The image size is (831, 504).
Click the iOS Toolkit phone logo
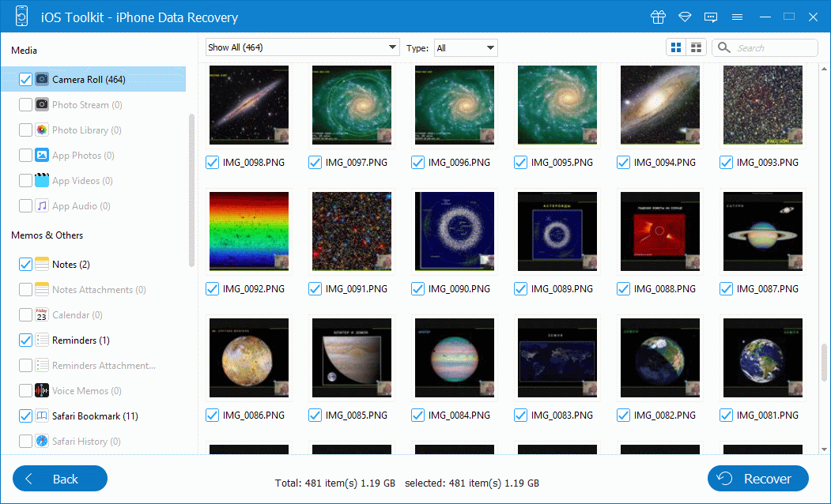tap(21, 17)
